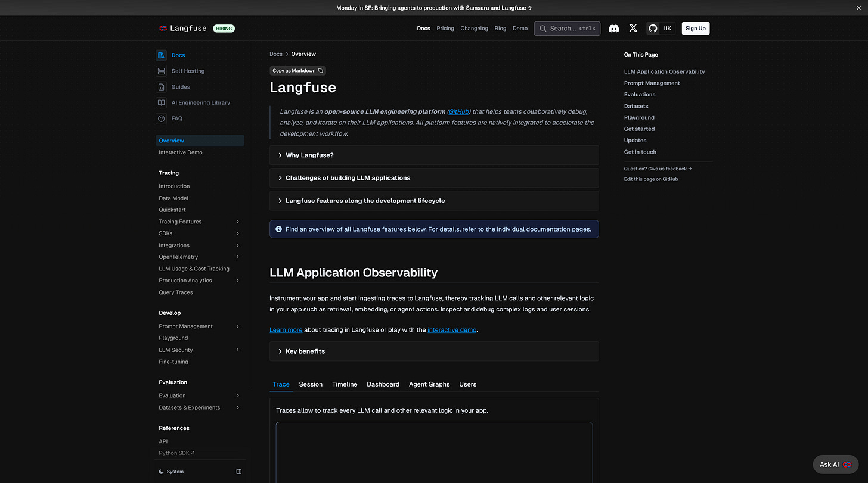
Task: Click Edit this page on GitHub
Action: tap(651, 179)
